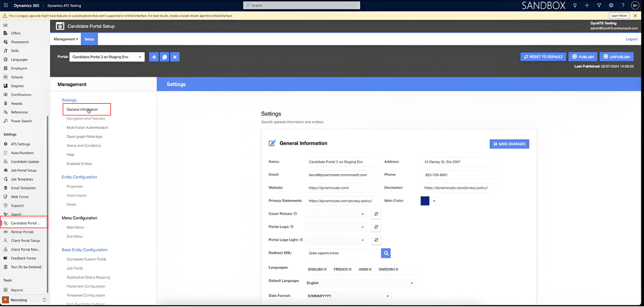Open Navigation and Features settings

tap(86, 119)
